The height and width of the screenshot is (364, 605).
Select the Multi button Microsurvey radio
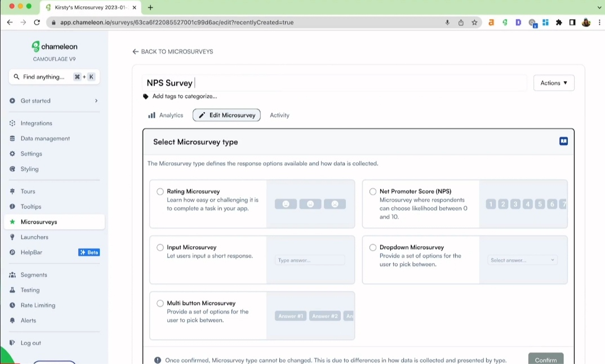coord(160,303)
